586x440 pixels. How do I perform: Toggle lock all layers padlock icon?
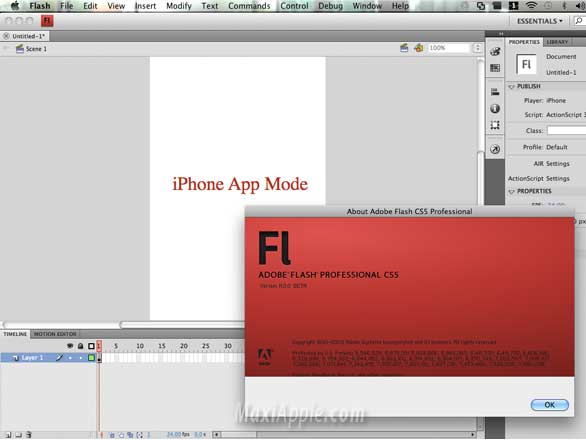coord(80,346)
